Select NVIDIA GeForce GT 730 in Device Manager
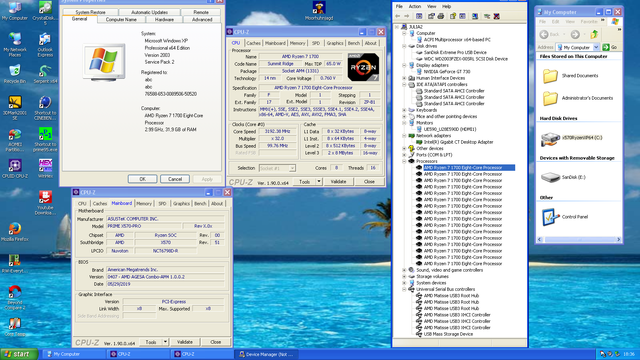This screenshot has height=360, width=640. [x=447, y=72]
